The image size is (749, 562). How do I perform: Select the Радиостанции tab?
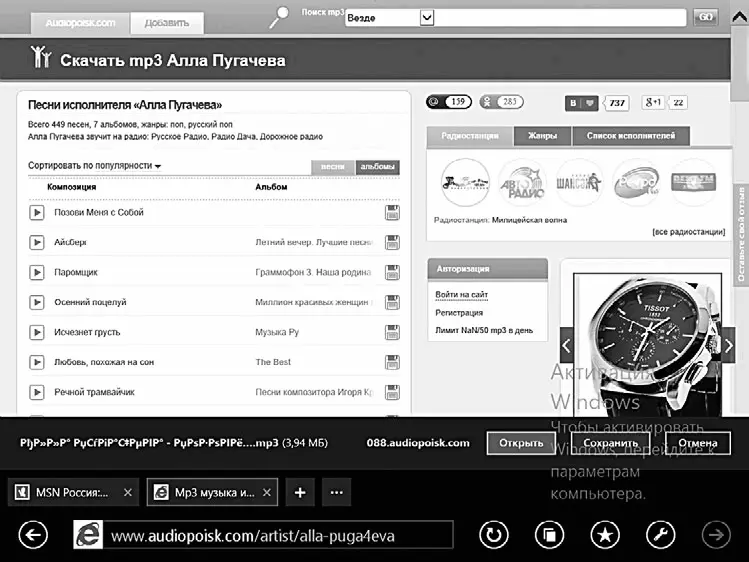click(470, 136)
